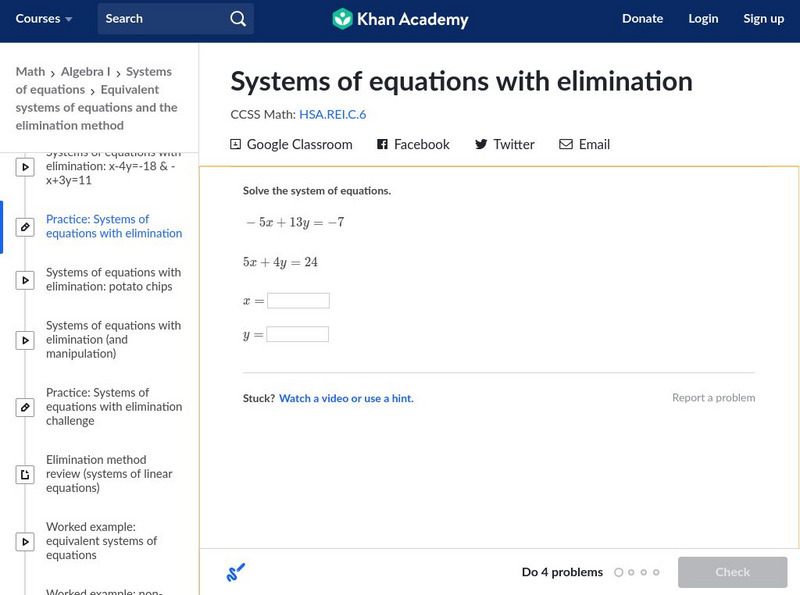Open the Donate page
The width and height of the screenshot is (800, 595).
tap(642, 19)
